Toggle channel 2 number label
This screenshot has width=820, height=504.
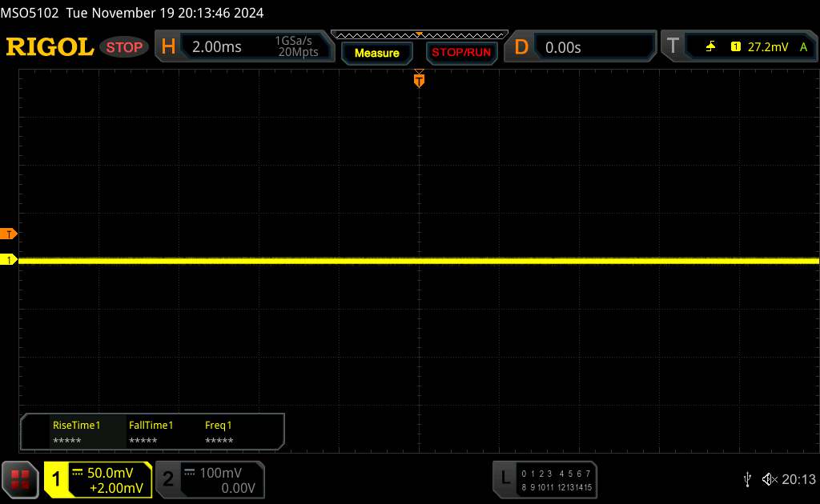click(x=168, y=479)
